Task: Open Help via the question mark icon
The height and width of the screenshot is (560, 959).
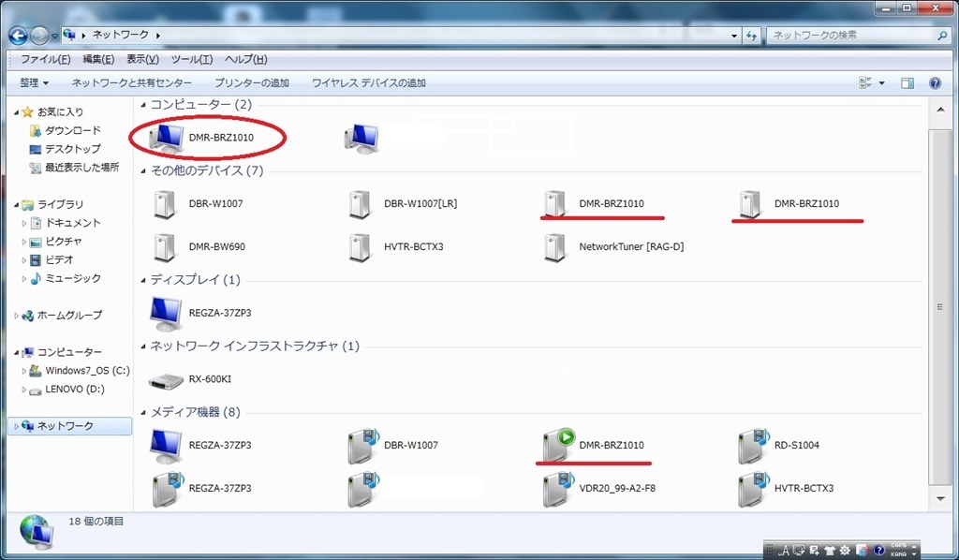Action: [935, 83]
